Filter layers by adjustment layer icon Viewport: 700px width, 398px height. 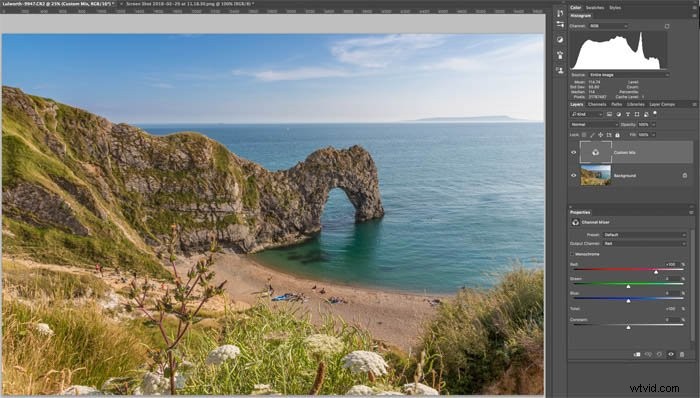coord(619,114)
